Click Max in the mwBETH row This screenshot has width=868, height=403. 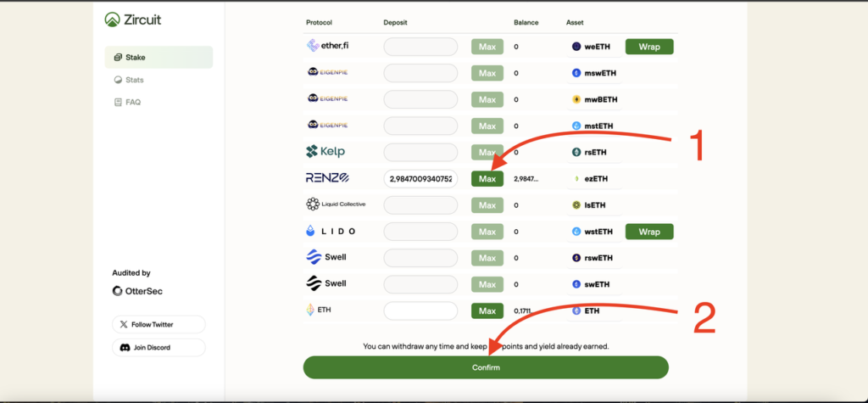click(x=487, y=99)
